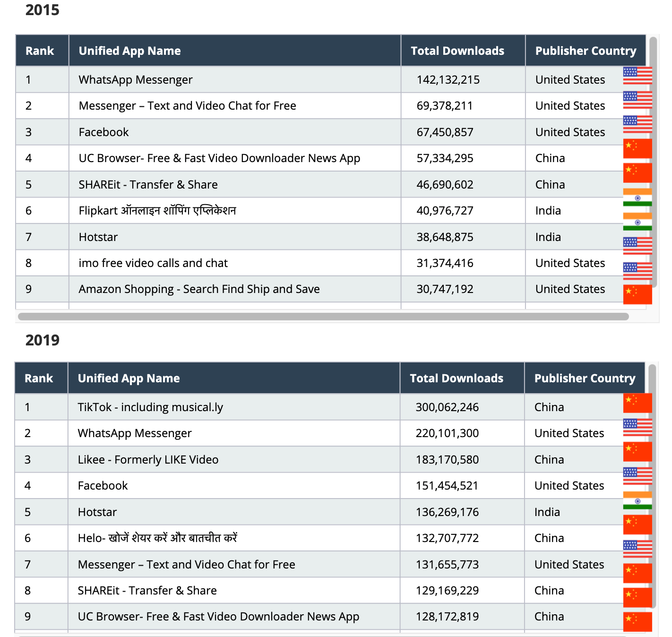The height and width of the screenshot is (637, 672).
Task: Click the download count 300,062,246
Action: pos(447,407)
